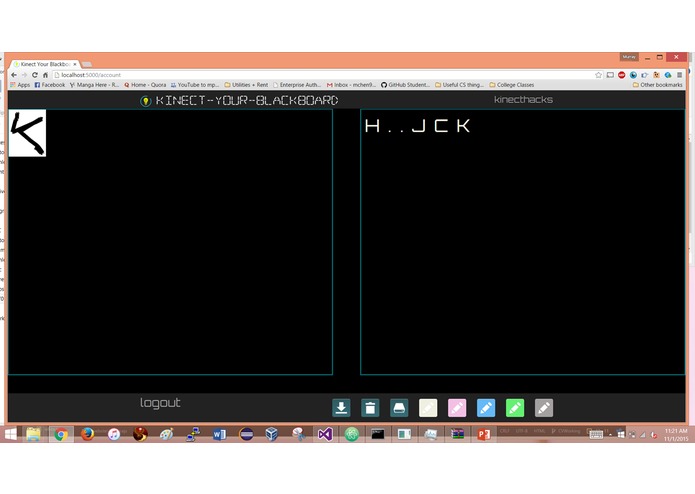695x494 pixels.
Task: Click the browser back arrow
Action: [14, 75]
